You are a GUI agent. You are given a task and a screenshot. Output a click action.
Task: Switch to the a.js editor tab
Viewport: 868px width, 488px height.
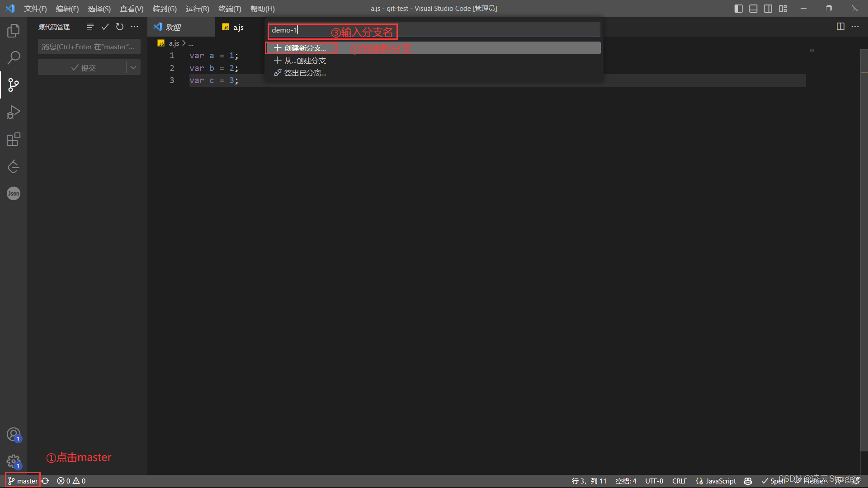pos(239,27)
